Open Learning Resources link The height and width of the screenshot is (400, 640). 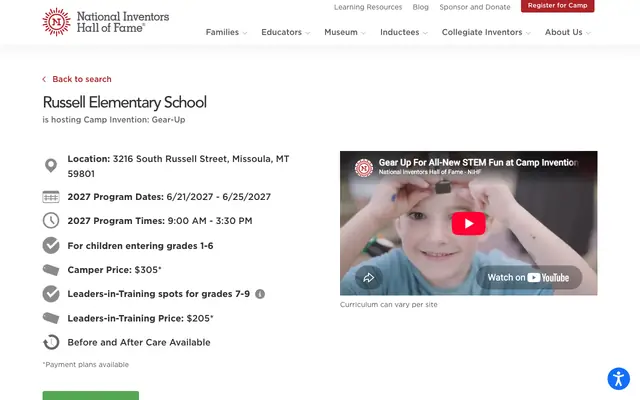(368, 7)
